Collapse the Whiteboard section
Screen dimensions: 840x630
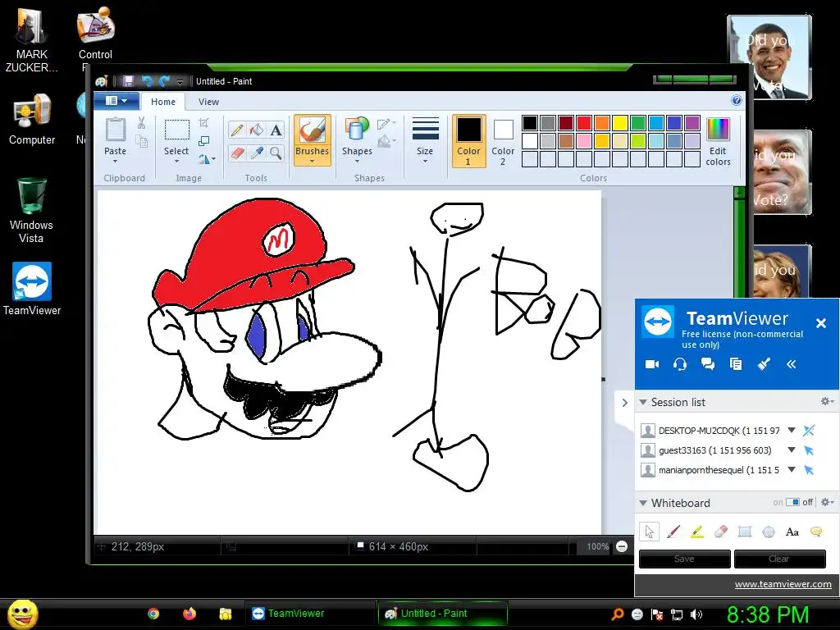(643, 503)
